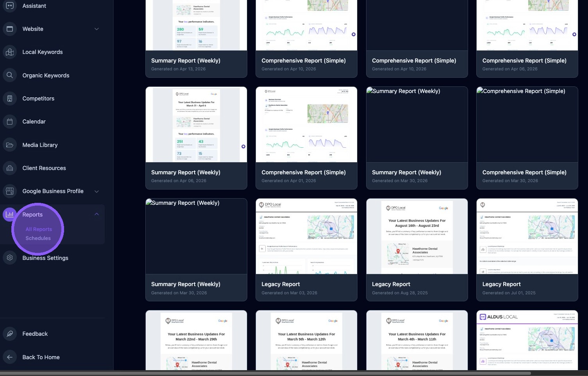Screen dimensions: 588x376
Task: Open Legacy Report generated Jul 01, 2025
Action: (527, 250)
